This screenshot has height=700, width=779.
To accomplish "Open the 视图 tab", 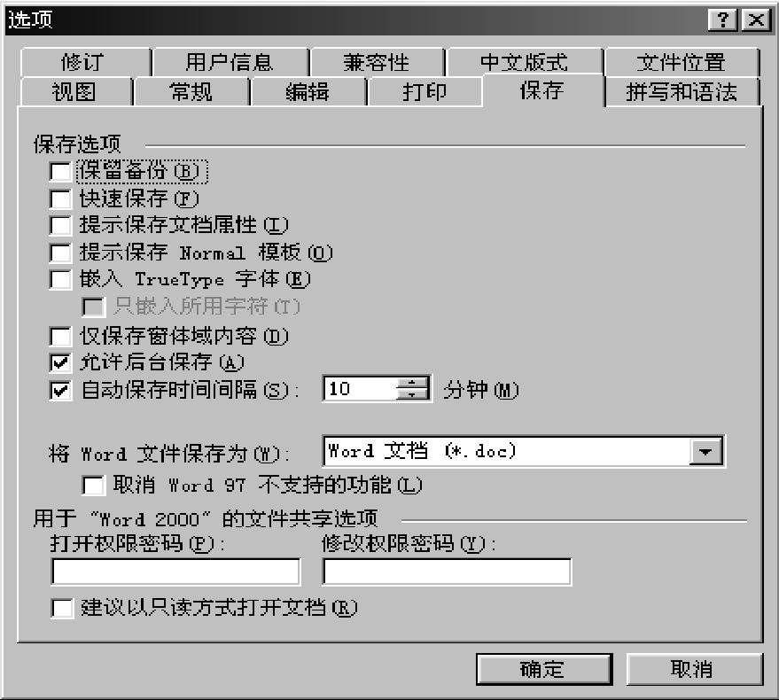I will pyautogui.click(x=74, y=92).
